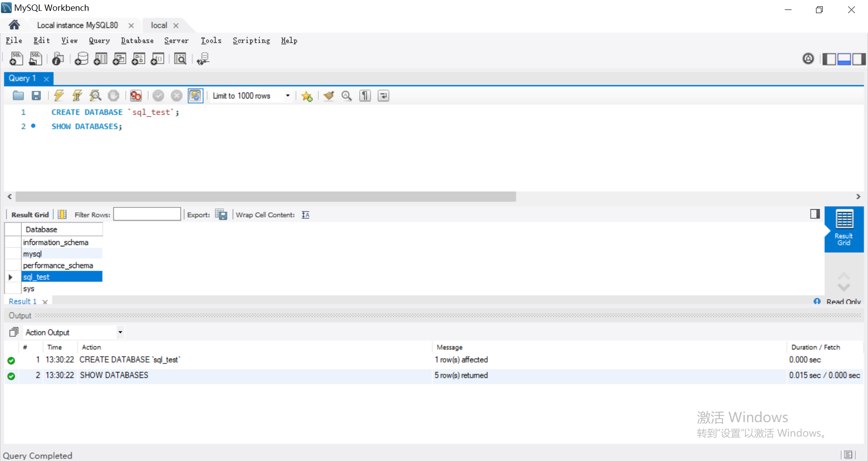
Task: Click the Filter Rows input field
Action: pyautogui.click(x=147, y=214)
